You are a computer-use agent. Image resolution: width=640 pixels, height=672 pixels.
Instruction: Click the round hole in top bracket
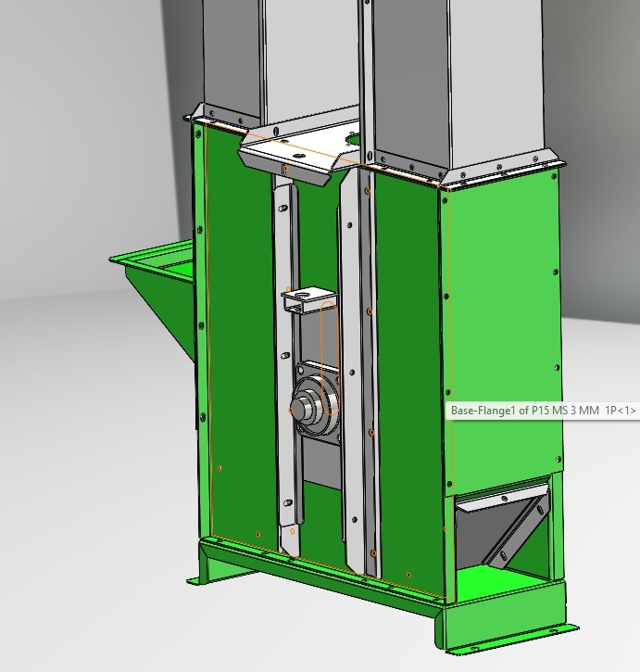(x=354, y=139)
